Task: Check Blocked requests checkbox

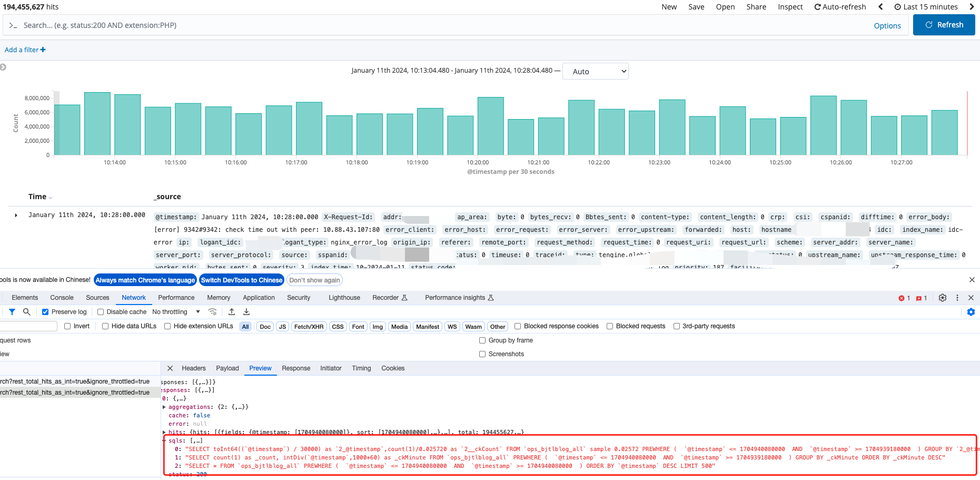Action: pos(610,326)
